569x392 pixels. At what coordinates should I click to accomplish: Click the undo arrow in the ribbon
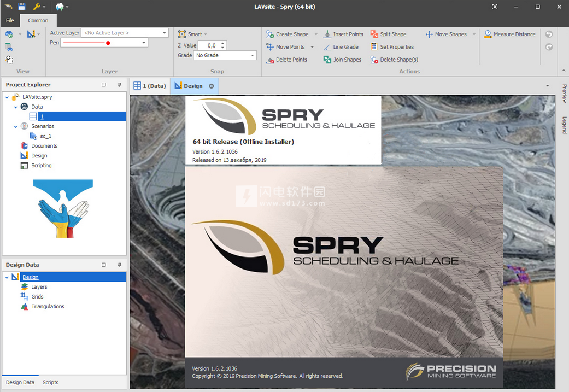tap(549, 34)
